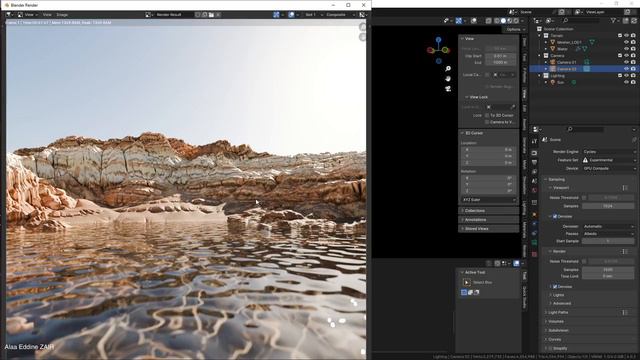Open the Scene properties tab icon
Screen dimensions: 640x360
(x=534, y=181)
